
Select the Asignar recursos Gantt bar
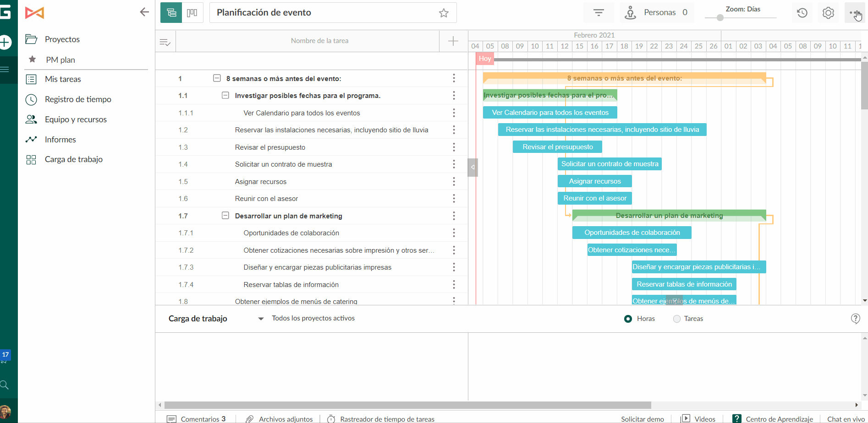(595, 181)
